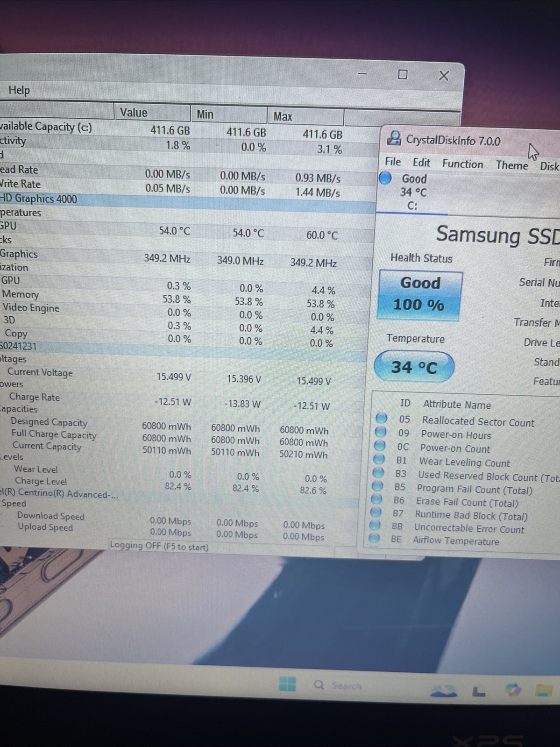The height and width of the screenshot is (747, 560).
Task: Click status dot for Program Fail Count
Action: pos(377,485)
